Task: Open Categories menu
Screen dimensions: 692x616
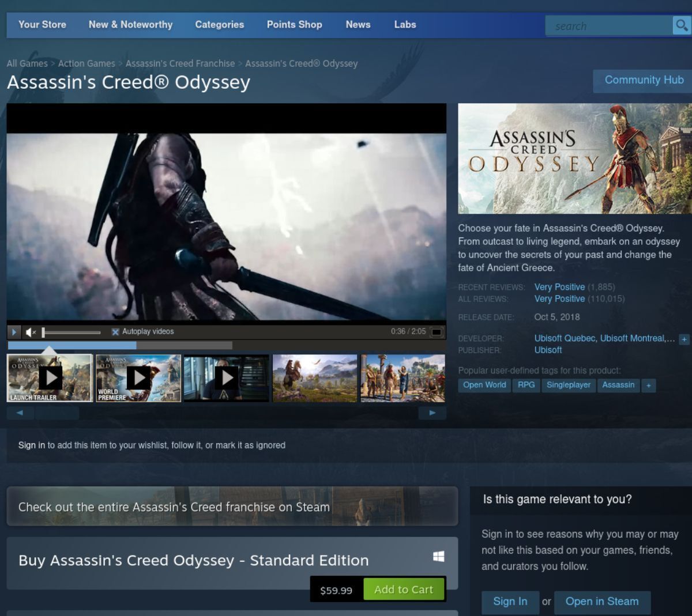Action: pos(219,25)
